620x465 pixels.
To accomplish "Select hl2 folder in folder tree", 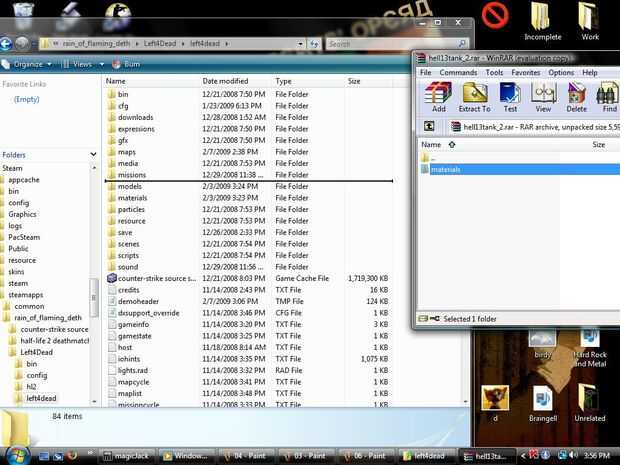I will [31, 387].
